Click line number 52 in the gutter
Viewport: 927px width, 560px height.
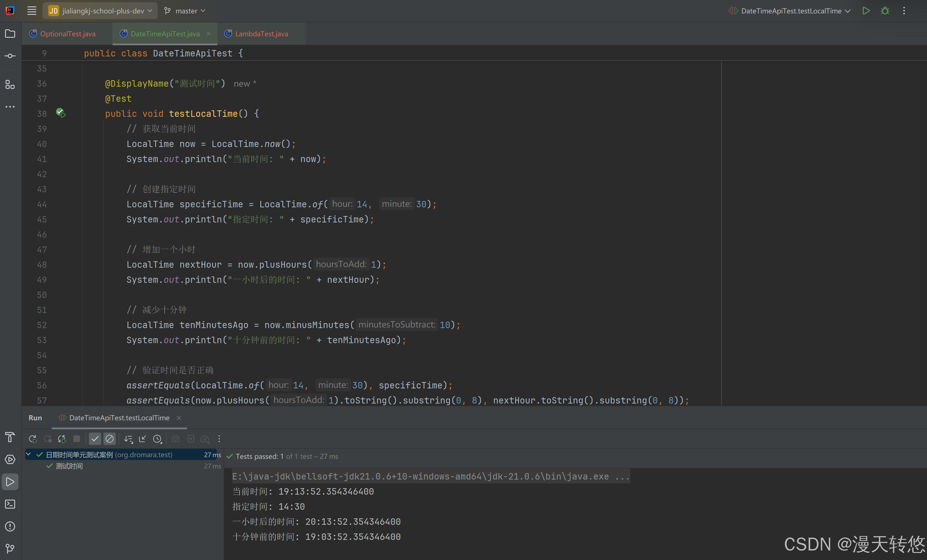coord(42,325)
